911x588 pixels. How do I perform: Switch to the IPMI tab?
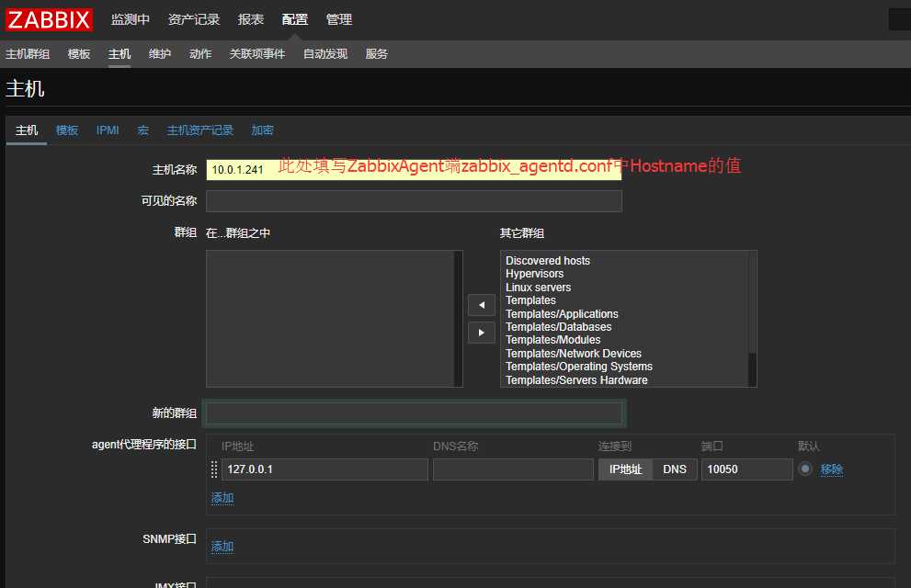point(108,130)
